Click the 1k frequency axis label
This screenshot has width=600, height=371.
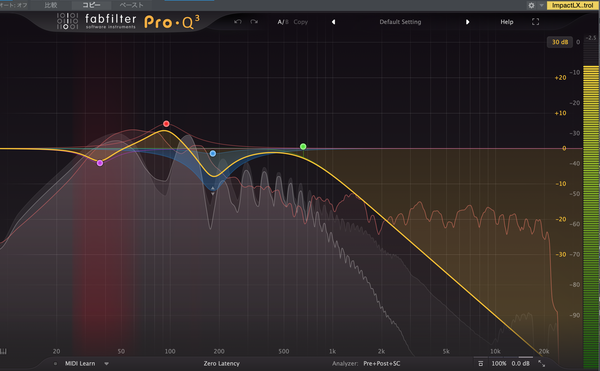332,351
